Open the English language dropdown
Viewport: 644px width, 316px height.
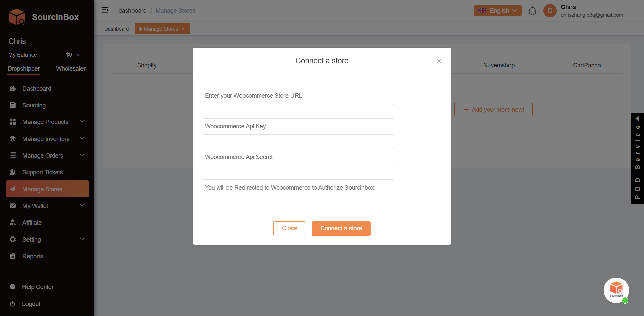tap(497, 11)
